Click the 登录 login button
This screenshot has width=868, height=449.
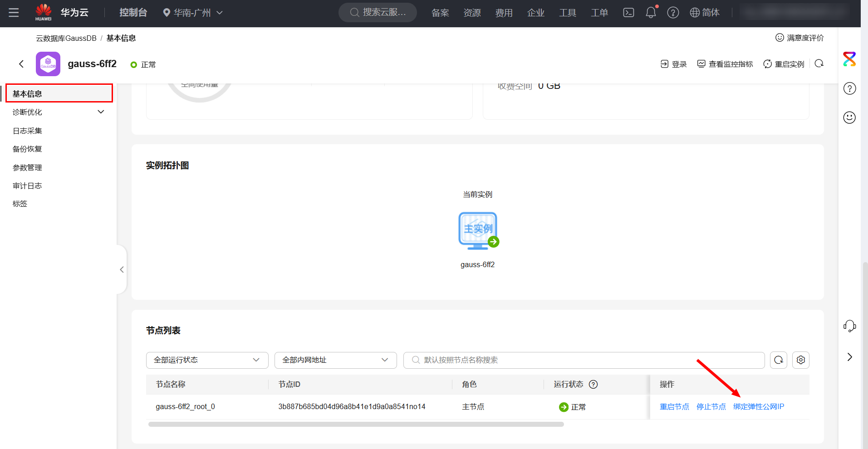click(673, 64)
